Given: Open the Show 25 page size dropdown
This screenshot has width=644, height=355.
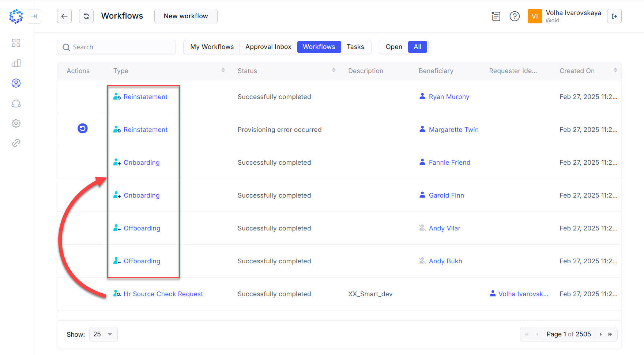Looking at the screenshot, I should pos(103,334).
